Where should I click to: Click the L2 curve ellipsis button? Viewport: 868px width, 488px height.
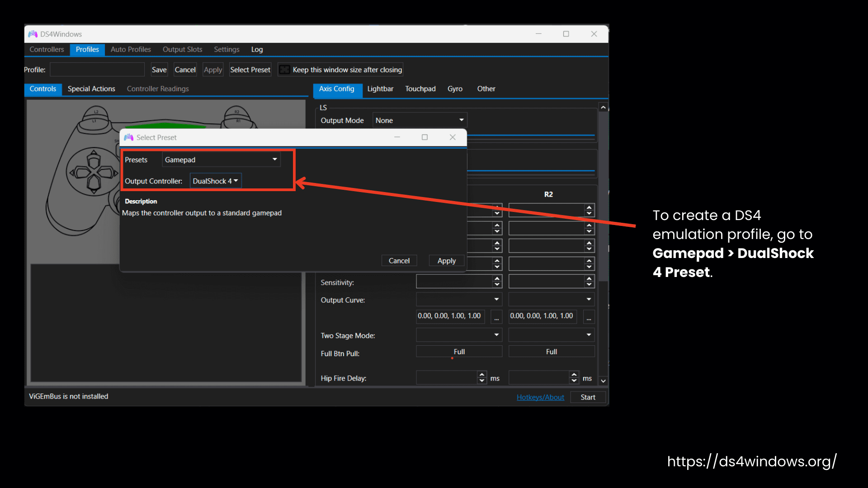(496, 317)
